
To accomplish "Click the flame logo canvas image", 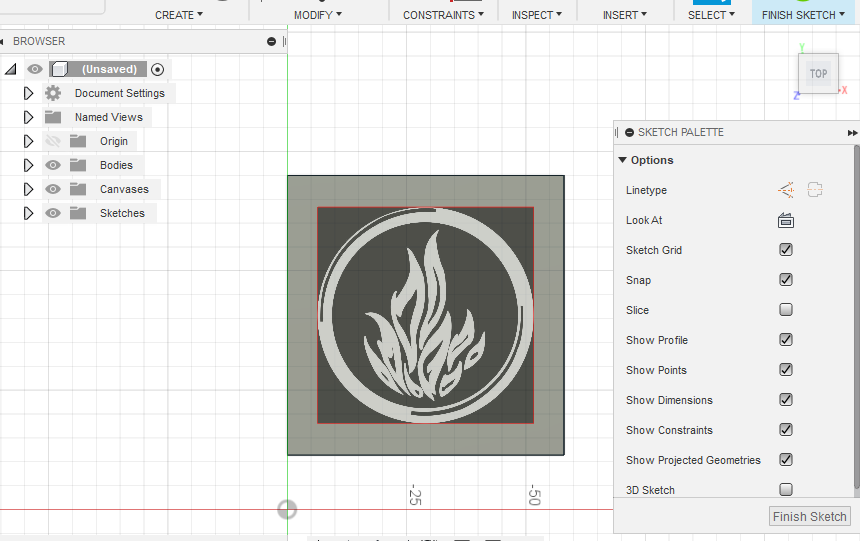I will point(426,315).
